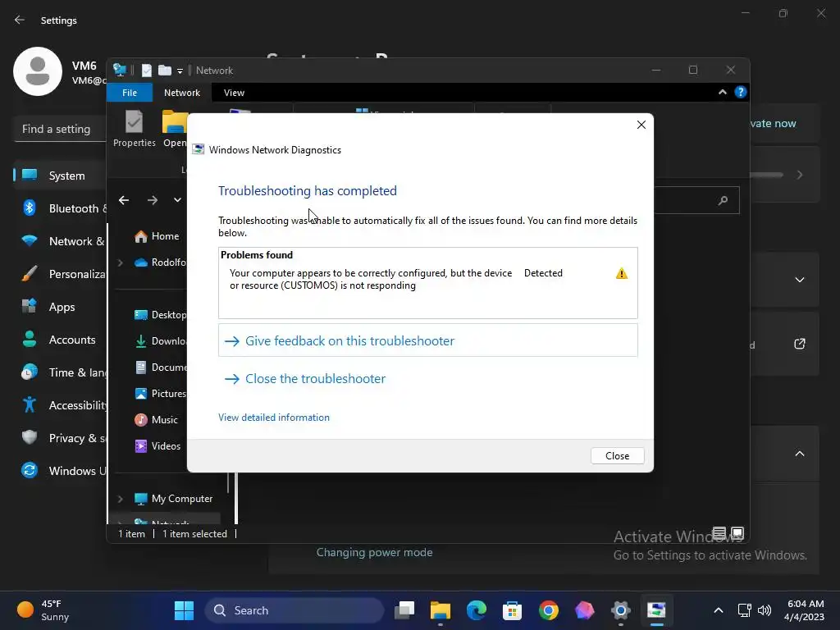
Task: Open the Windows Start button
Action: (x=185, y=610)
